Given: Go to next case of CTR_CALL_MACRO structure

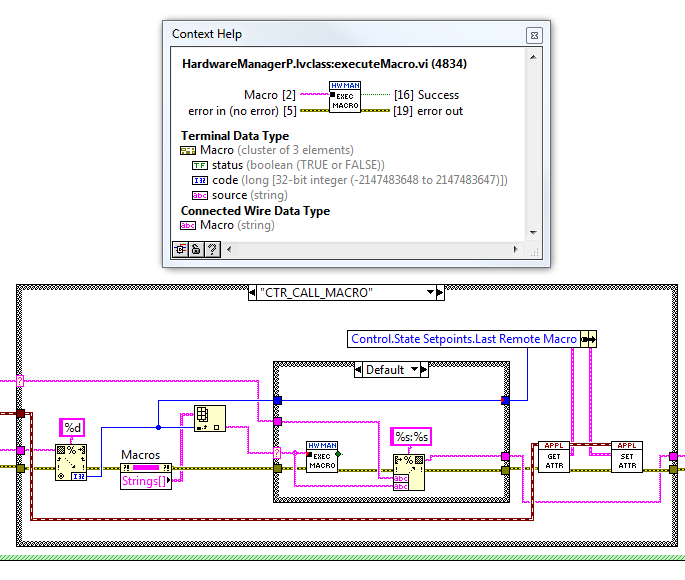Looking at the screenshot, I should tap(440, 292).
